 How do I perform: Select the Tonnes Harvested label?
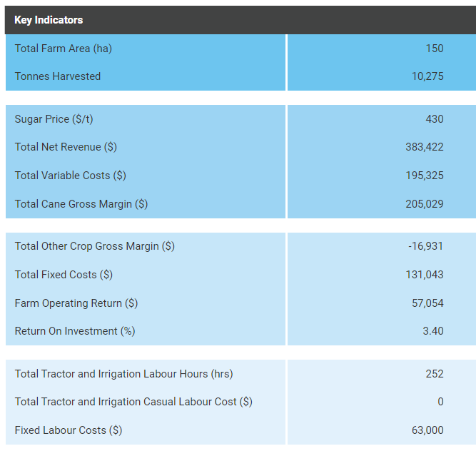[57, 76]
